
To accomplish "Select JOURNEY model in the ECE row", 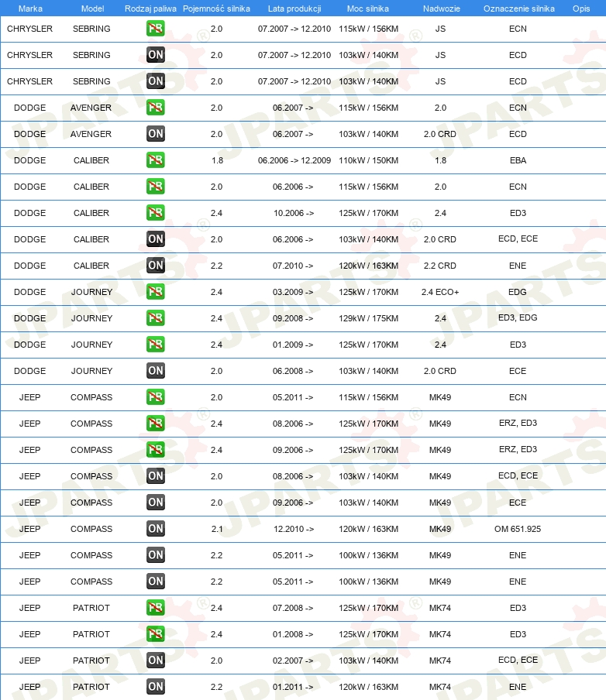I will point(91,371).
